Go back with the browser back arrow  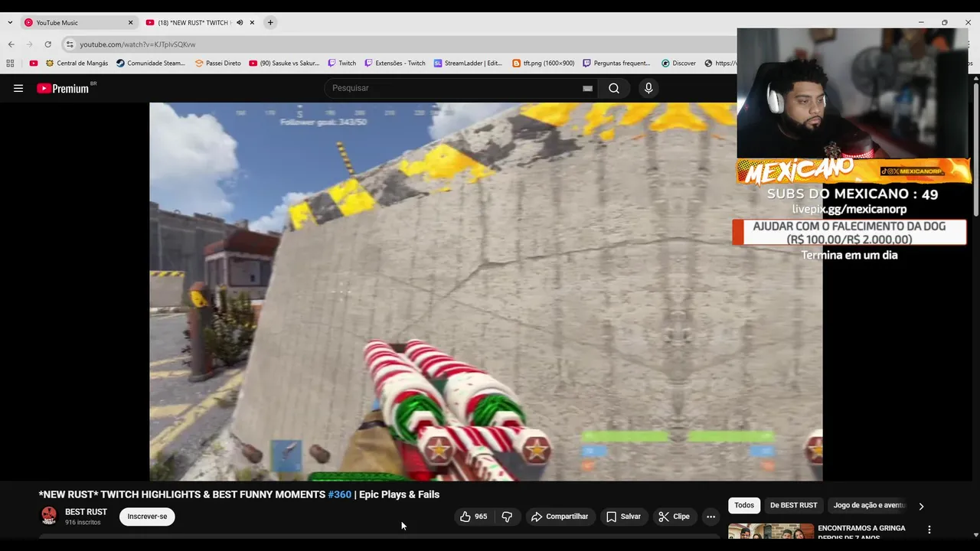[x=11, y=44]
